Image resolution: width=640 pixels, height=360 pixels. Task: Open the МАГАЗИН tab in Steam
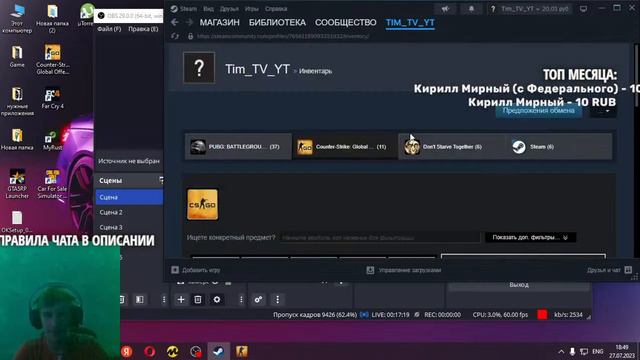tap(219, 22)
